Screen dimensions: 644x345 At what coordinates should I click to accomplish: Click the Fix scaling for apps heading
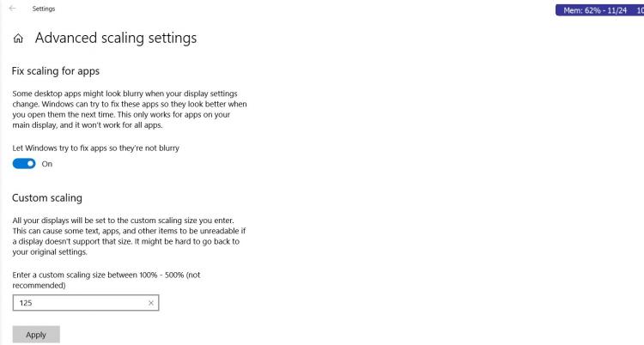click(x=56, y=71)
